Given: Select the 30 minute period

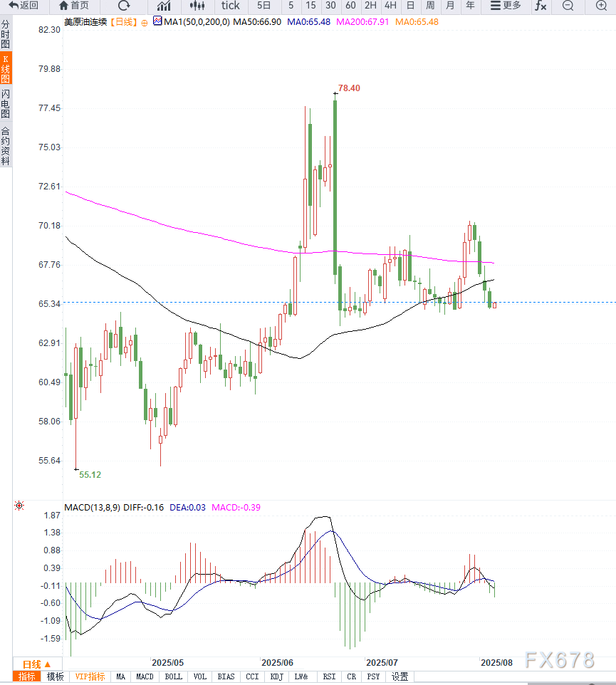Looking at the screenshot, I should 330,6.
